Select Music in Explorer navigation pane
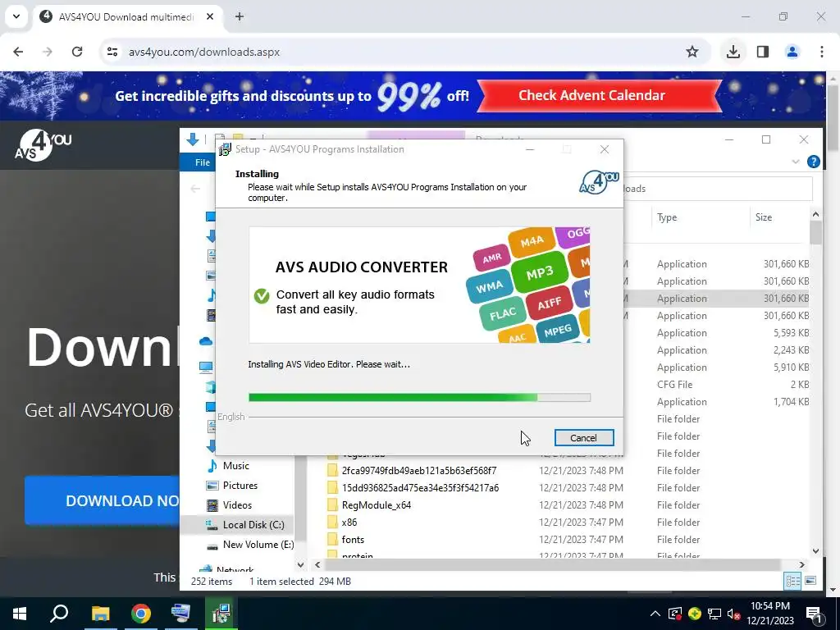The width and height of the screenshot is (840, 630). pos(235,466)
